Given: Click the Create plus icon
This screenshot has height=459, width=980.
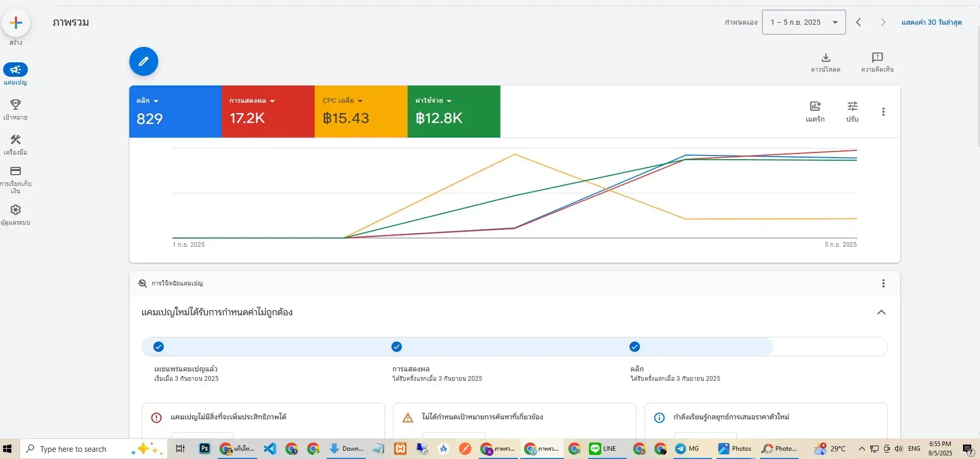Looking at the screenshot, I should tap(16, 23).
